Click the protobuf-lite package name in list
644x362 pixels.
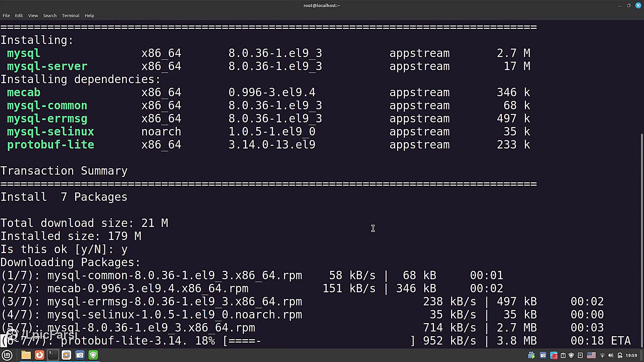[50, 145]
